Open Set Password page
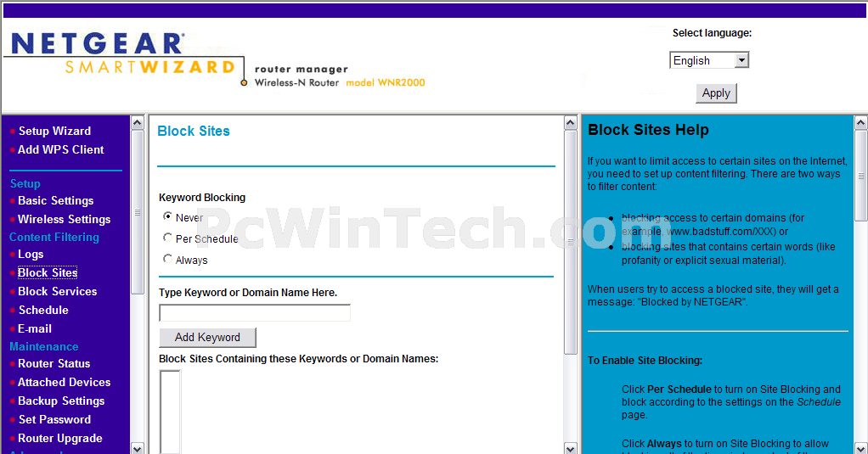 [55, 420]
